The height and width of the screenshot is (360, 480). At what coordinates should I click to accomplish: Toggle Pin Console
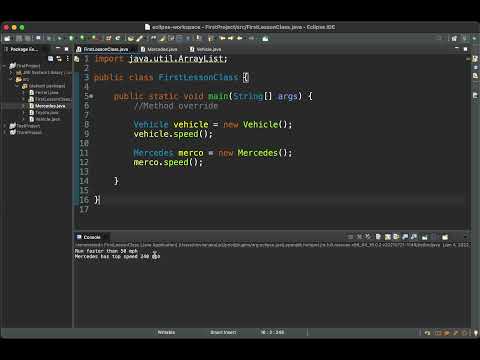[x=425, y=237]
